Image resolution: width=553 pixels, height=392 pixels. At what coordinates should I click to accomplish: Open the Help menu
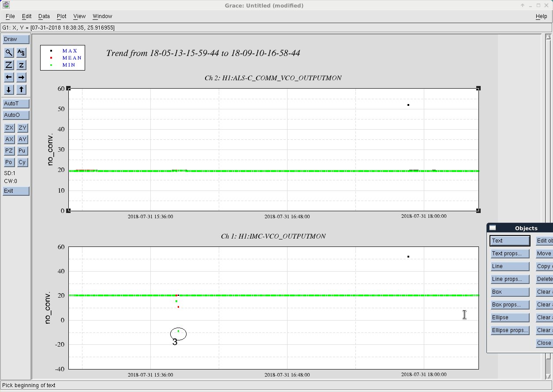click(542, 16)
